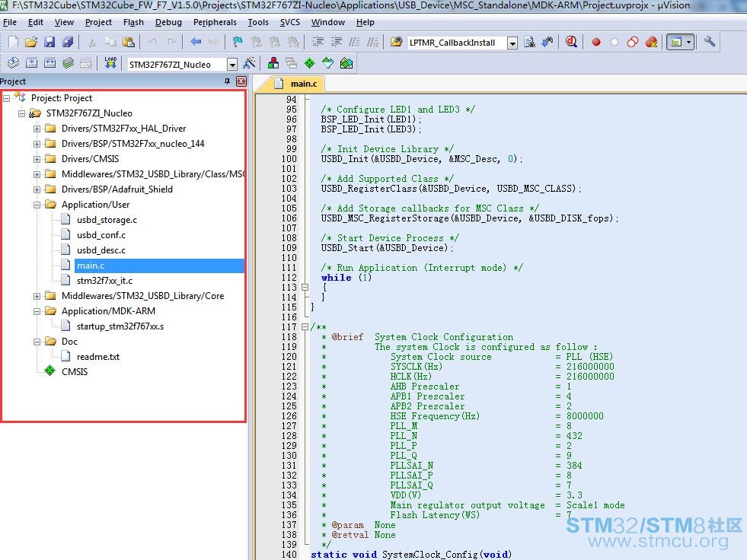The image size is (747, 560).
Task: Click line number 109 in the gutter
Action: (289, 248)
